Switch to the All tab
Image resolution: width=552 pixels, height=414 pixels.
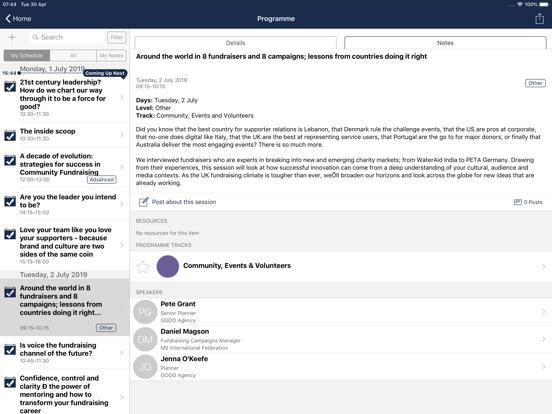(73, 56)
